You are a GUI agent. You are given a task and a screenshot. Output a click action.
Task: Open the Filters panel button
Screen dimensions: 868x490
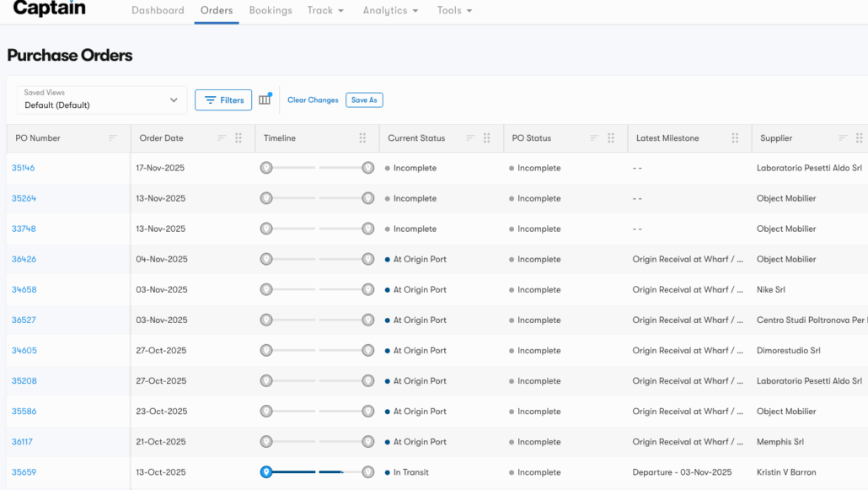223,100
